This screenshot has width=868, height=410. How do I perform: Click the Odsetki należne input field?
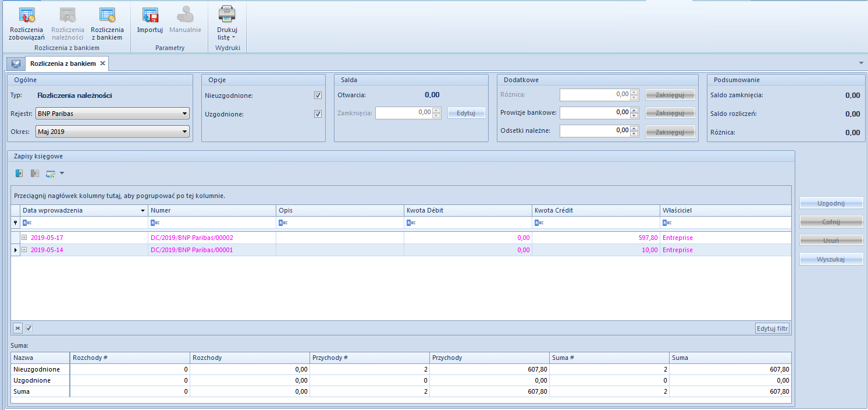tap(595, 131)
